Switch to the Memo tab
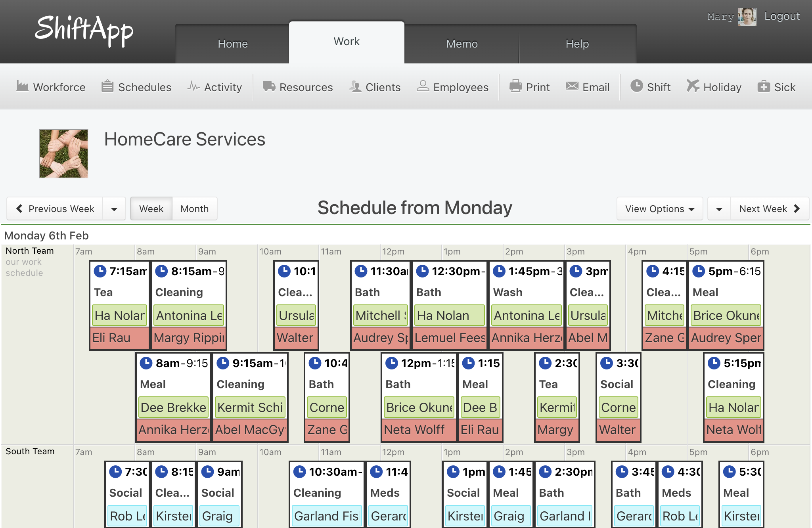This screenshot has height=528, width=812. (x=462, y=44)
